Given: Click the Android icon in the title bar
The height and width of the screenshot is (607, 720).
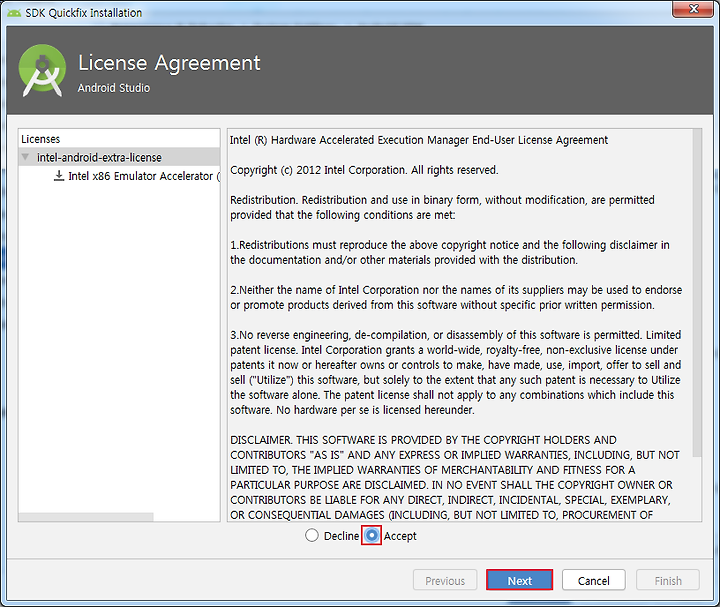Looking at the screenshot, I should click(14, 12).
